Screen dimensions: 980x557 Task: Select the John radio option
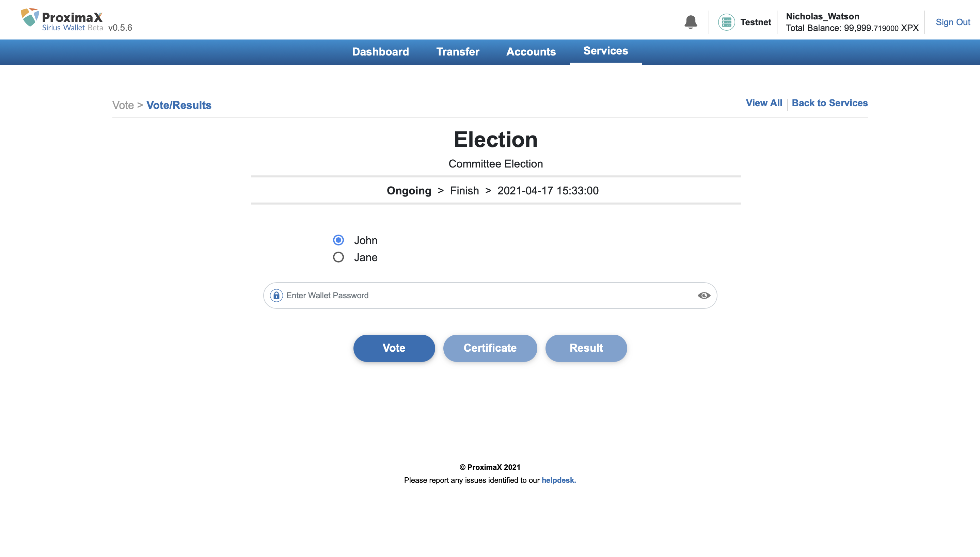(x=338, y=240)
